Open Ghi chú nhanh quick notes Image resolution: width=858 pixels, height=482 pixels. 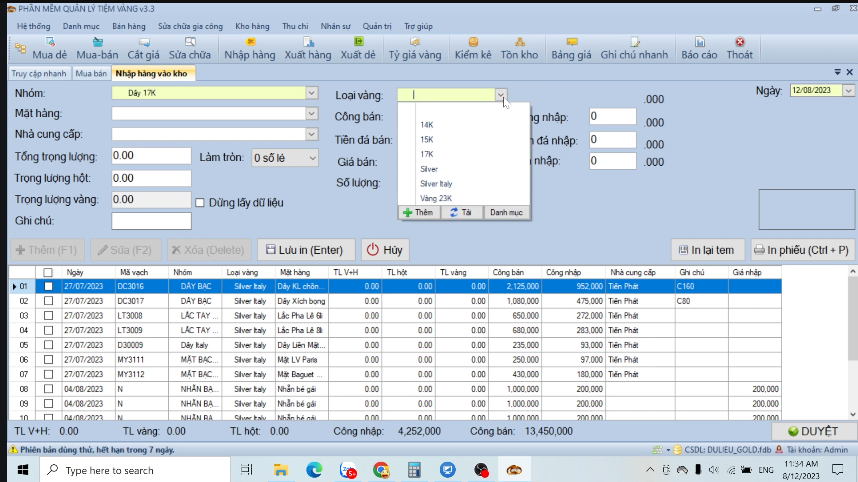pyautogui.click(x=634, y=48)
